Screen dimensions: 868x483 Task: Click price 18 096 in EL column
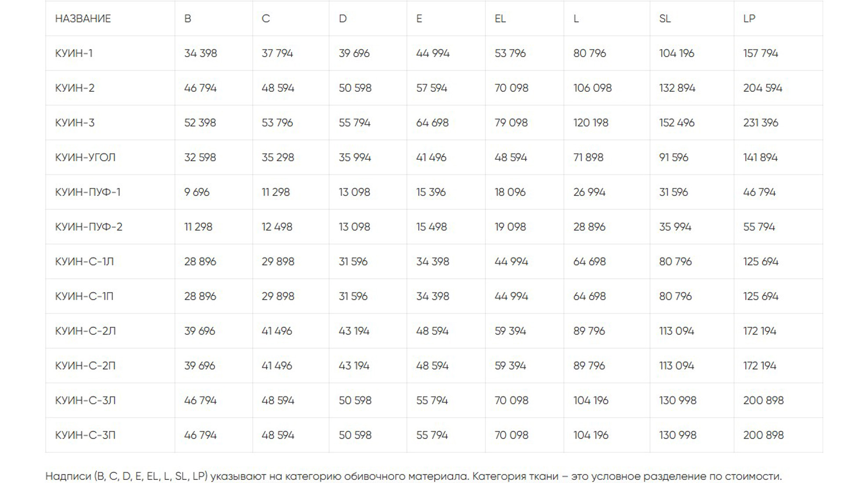coord(510,192)
